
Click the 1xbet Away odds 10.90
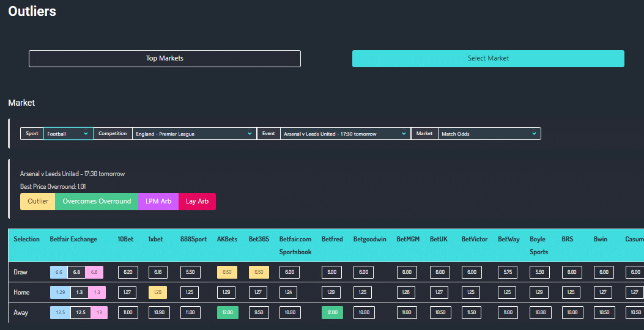160,312
